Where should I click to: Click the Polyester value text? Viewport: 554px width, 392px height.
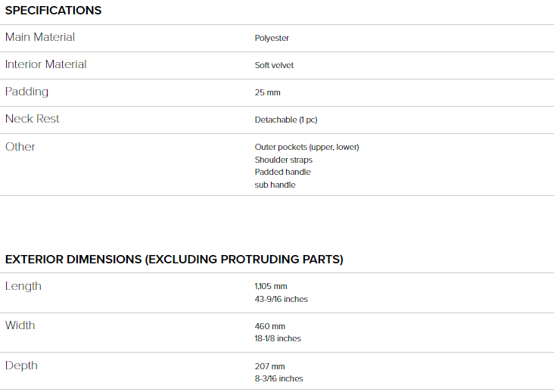[272, 38]
